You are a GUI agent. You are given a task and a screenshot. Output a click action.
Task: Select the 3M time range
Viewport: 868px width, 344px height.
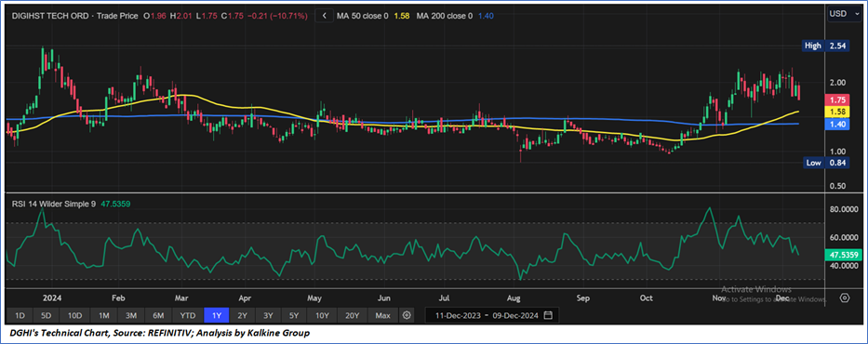click(x=130, y=316)
